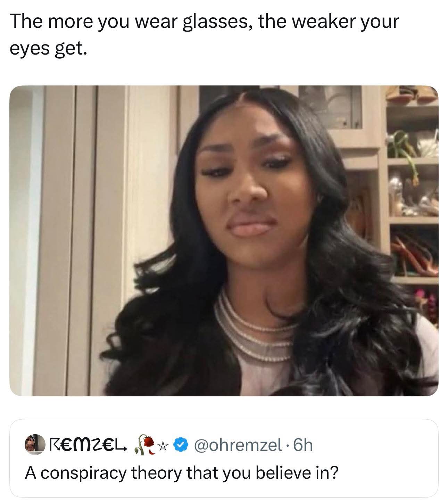Click the "6h" timestamp

point(303,445)
